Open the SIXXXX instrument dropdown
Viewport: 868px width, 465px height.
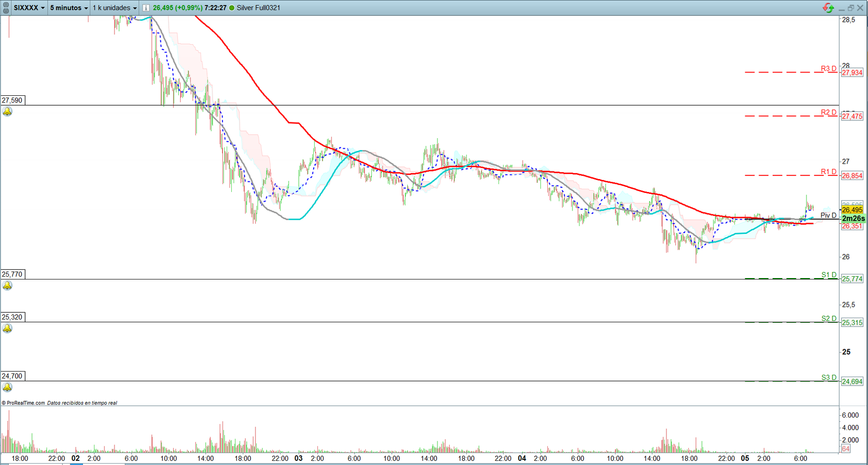(x=29, y=8)
